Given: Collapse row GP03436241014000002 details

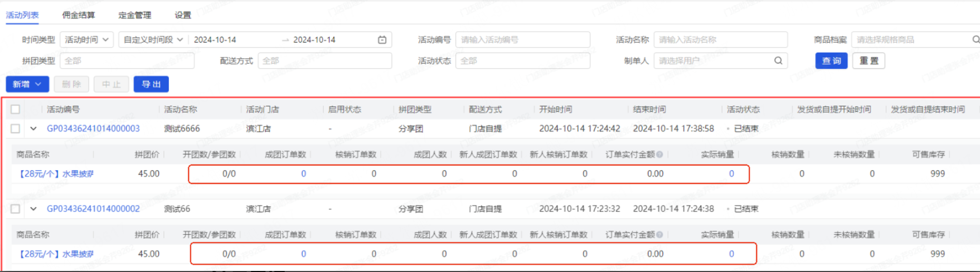Looking at the screenshot, I should [x=33, y=209].
